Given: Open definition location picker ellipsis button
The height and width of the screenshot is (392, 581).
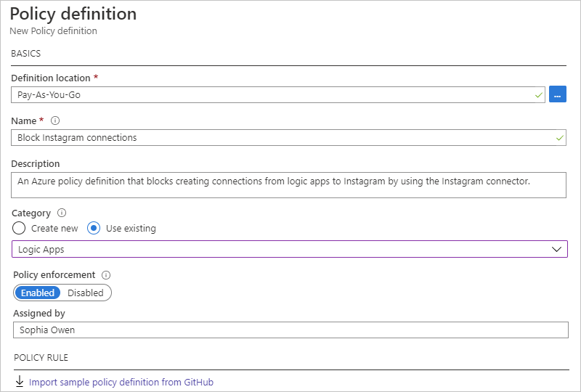Looking at the screenshot, I should 558,94.
